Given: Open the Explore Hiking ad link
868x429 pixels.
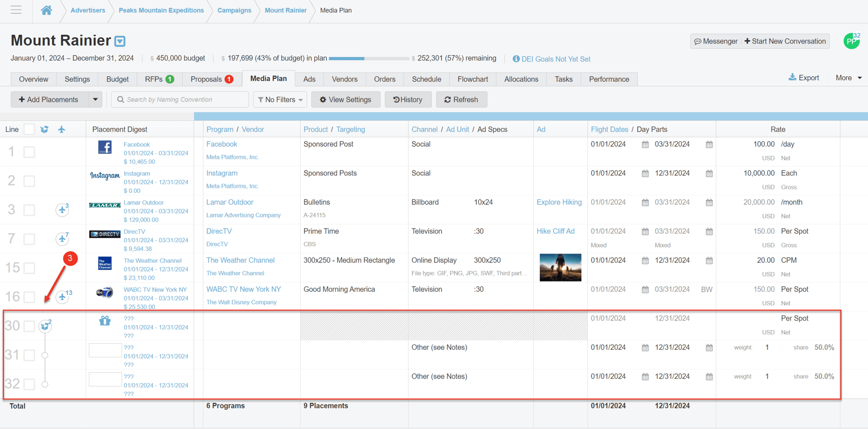Looking at the screenshot, I should 559,202.
